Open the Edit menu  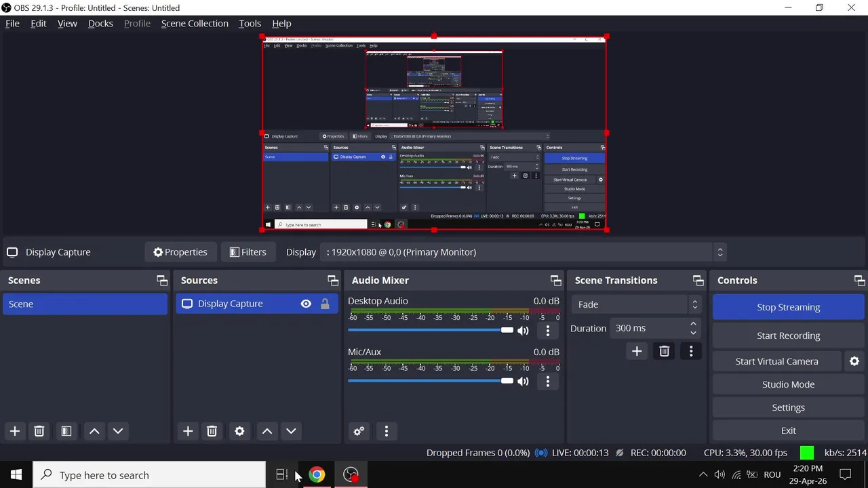click(x=39, y=23)
